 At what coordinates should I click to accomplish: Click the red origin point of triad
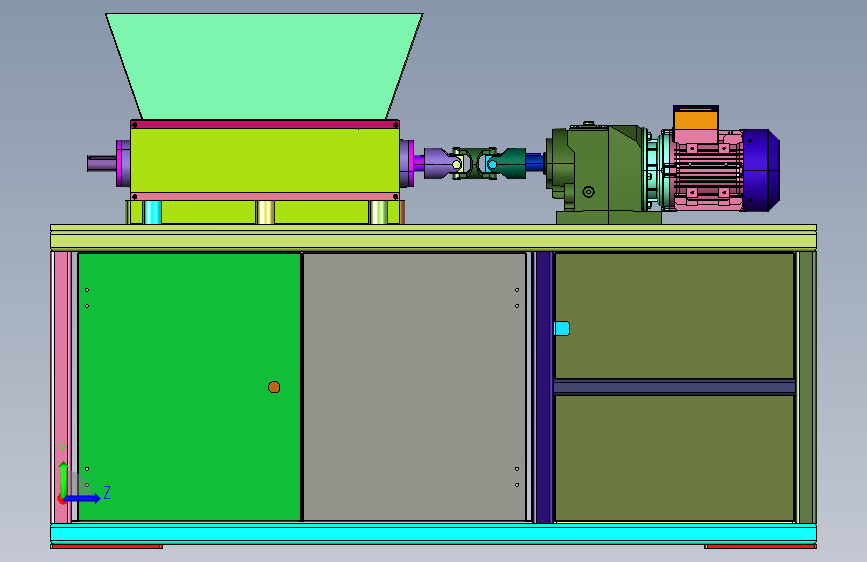pyautogui.click(x=61, y=499)
